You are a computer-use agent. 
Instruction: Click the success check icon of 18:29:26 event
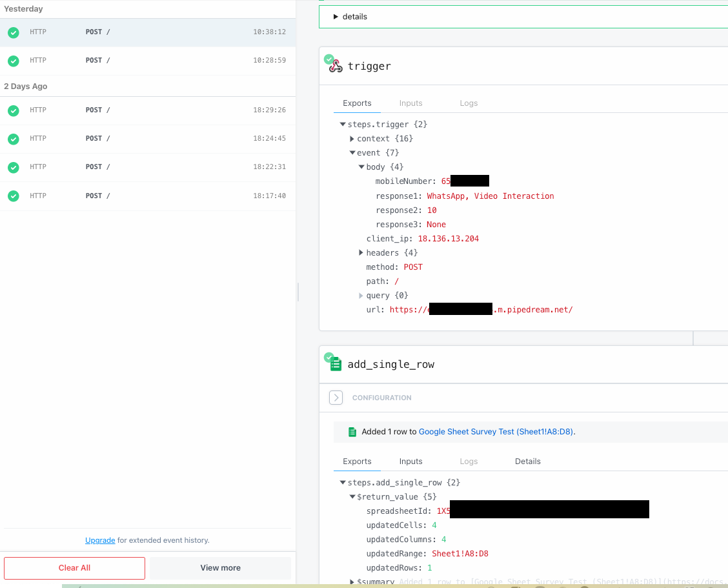[x=14, y=110]
